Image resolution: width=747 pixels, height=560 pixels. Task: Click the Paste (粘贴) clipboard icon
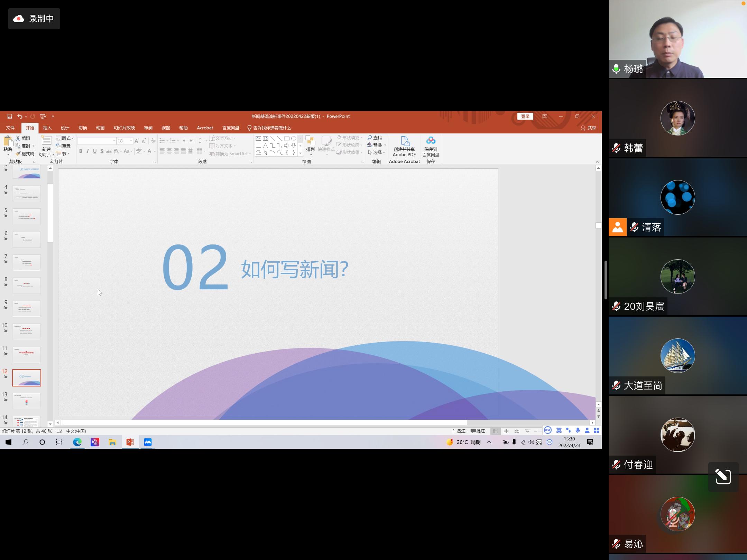8,141
